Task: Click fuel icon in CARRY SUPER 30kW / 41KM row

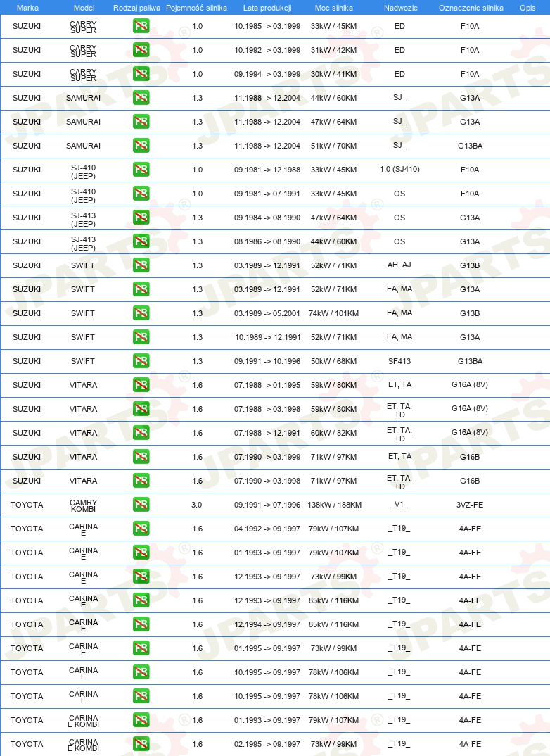Action: (141, 74)
